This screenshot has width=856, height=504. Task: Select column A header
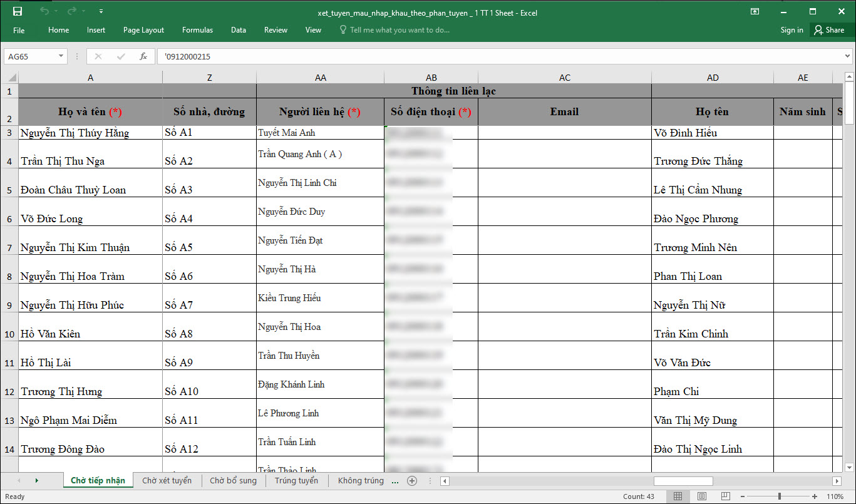pyautogui.click(x=91, y=78)
